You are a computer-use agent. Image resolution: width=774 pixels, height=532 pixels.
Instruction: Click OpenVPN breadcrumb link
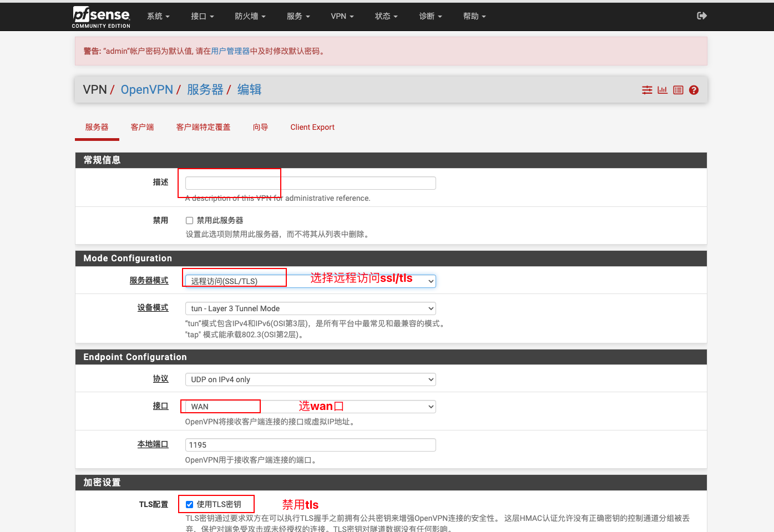pos(147,90)
